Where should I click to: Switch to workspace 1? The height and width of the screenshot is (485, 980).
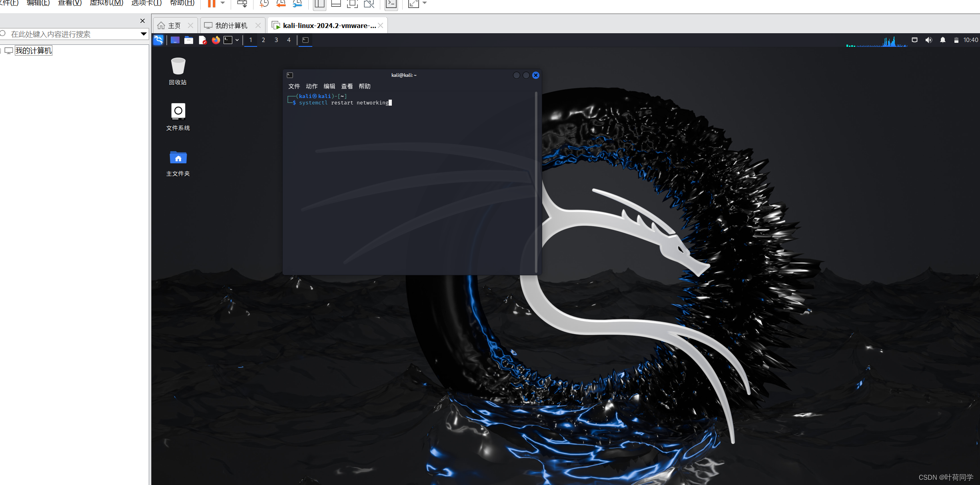(x=251, y=40)
